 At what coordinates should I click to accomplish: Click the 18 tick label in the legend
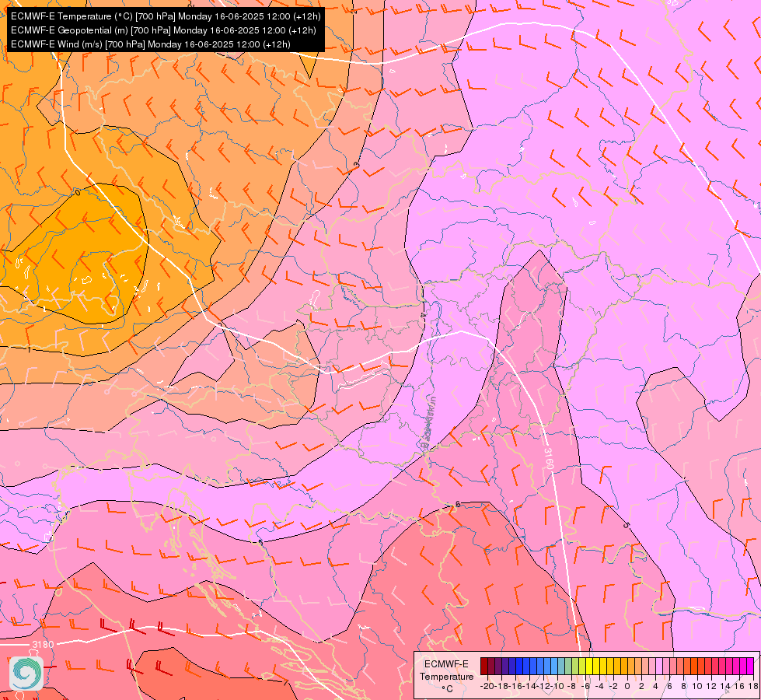[753, 686]
